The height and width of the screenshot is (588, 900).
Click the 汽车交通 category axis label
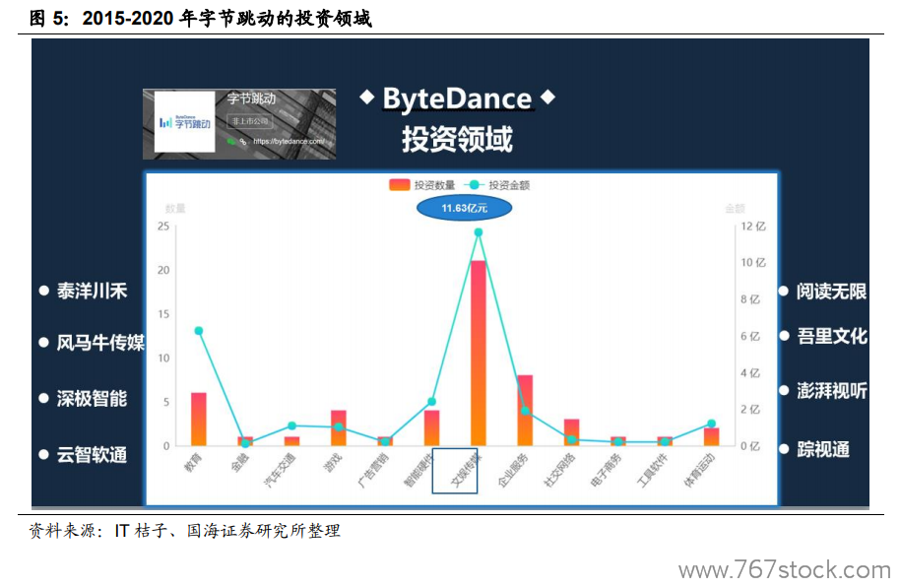click(x=280, y=470)
